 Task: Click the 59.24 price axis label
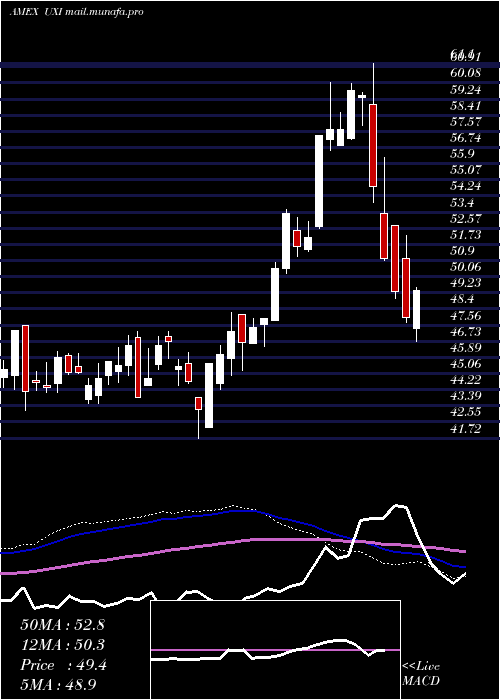[466, 90]
